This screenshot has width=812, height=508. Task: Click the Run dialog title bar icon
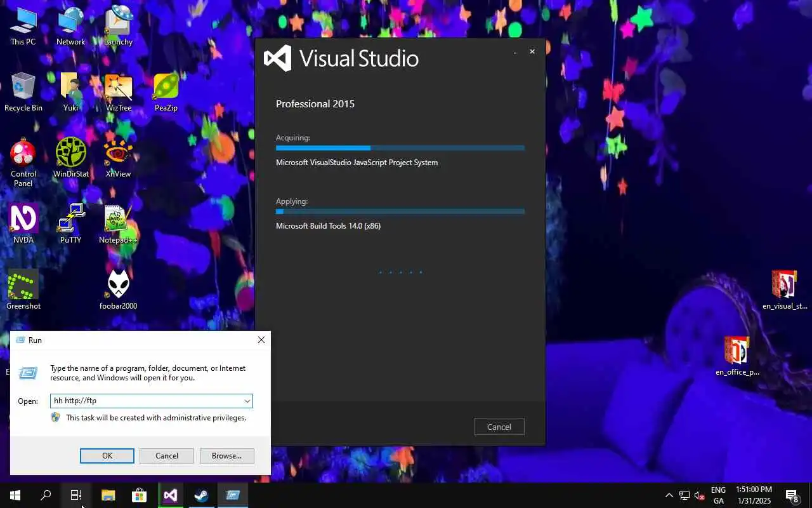click(x=20, y=340)
